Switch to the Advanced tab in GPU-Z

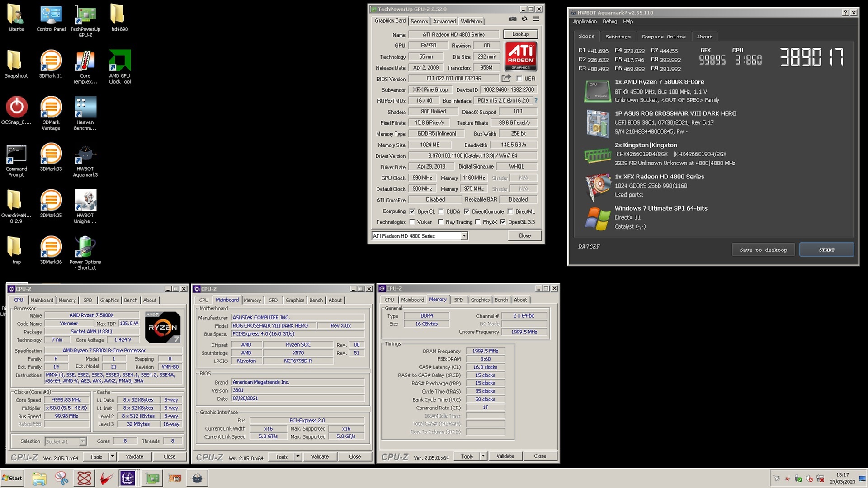tap(444, 21)
